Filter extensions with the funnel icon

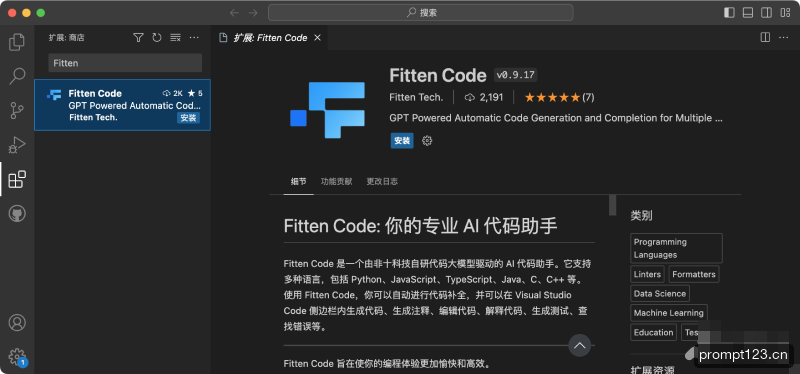[138, 37]
